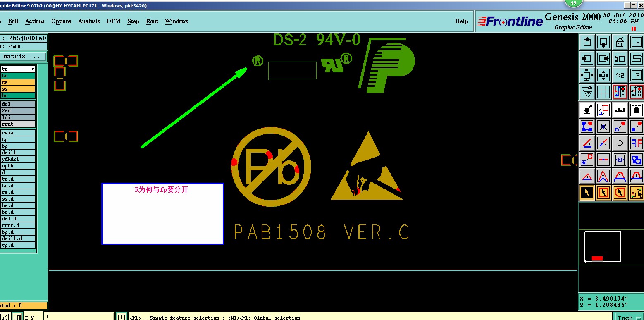644x320 pixels.
Task: Select the 'ldi' layer row
Action: click(x=18, y=117)
